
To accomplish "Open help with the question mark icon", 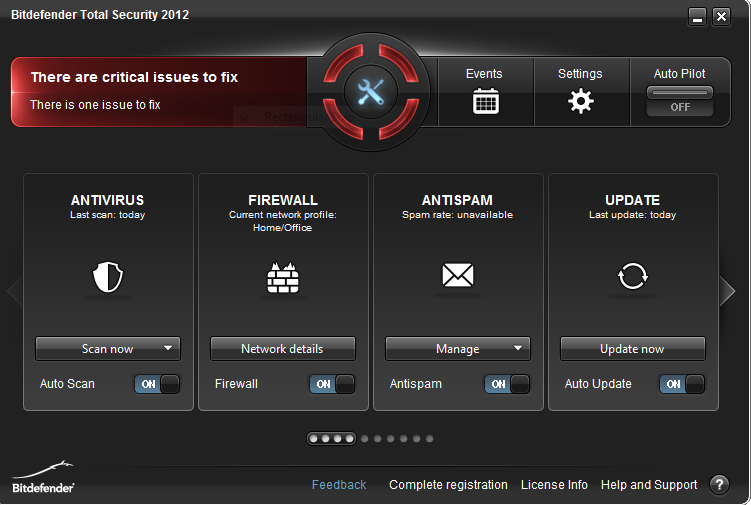I will [719, 484].
